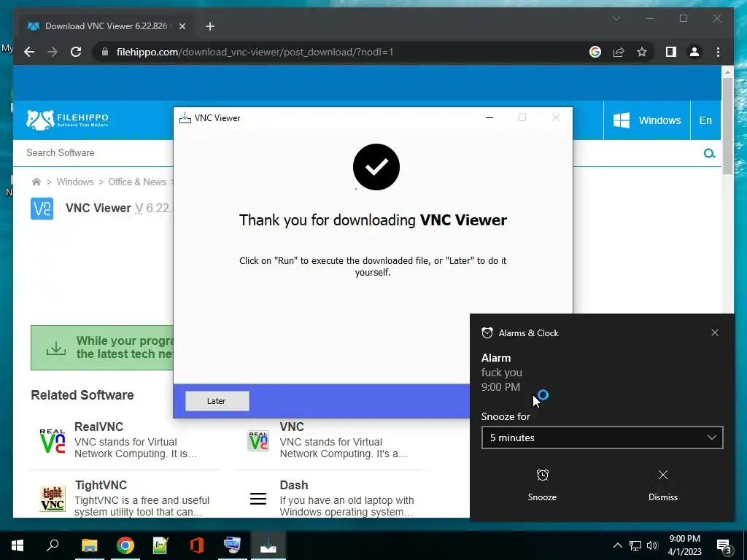Show hidden system tray icons
This screenshot has height=560, width=747.
[617, 545]
